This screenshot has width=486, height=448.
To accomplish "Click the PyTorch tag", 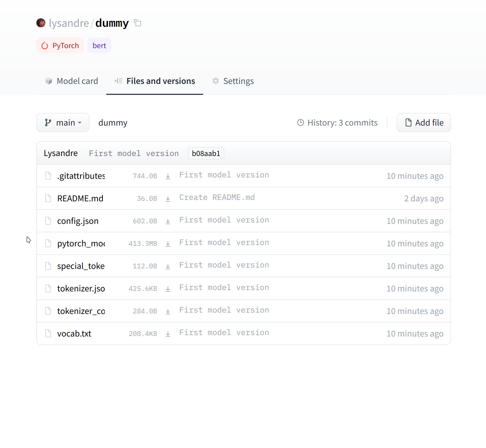I will click(x=60, y=46).
